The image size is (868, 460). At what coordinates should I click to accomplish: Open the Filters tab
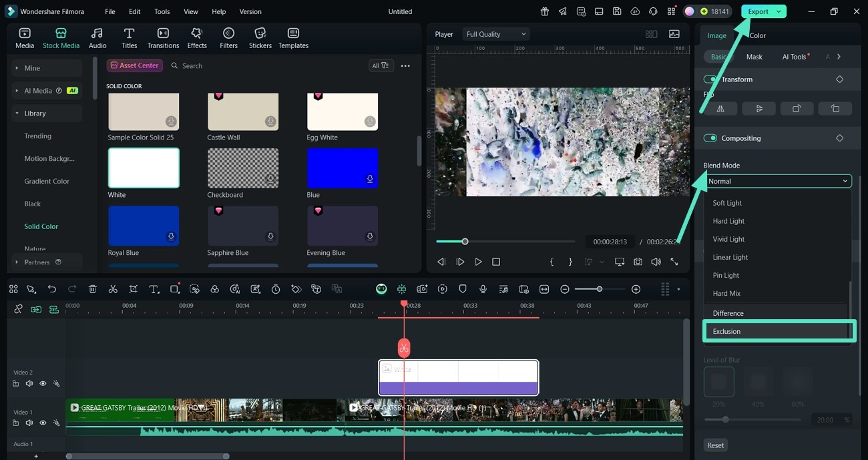pos(228,38)
